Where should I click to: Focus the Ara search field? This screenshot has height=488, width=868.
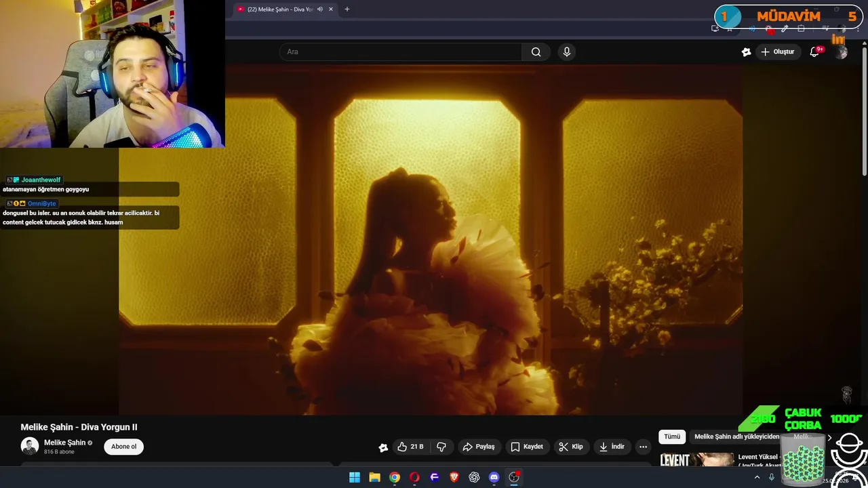pyautogui.click(x=400, y=52)
